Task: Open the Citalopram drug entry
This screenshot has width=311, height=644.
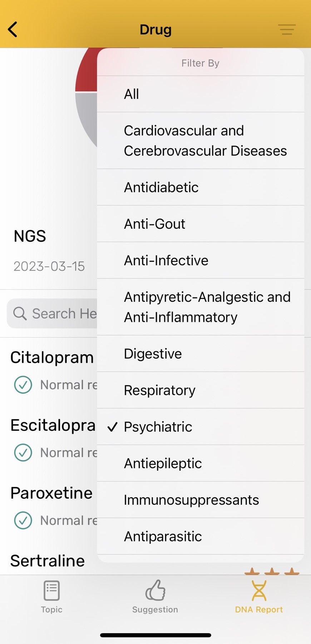Action: 52,357
